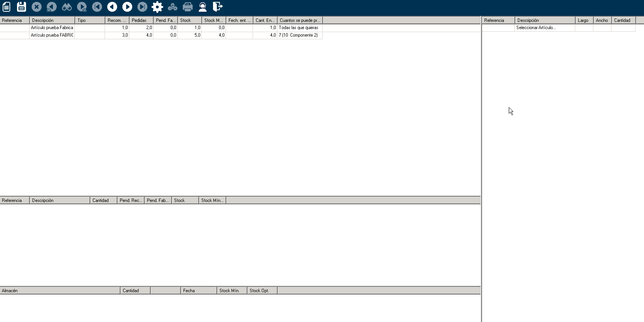Click the binoculars search icon
This screenshot has width=644, height=322.
pos(67,7)
